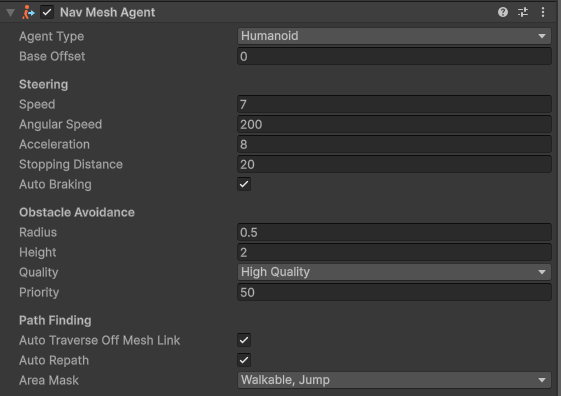Image resolution: width=561 pixels, height=396 pixels.
Task: Click the Auto Repath label
Action: click(x=54, y=361)
